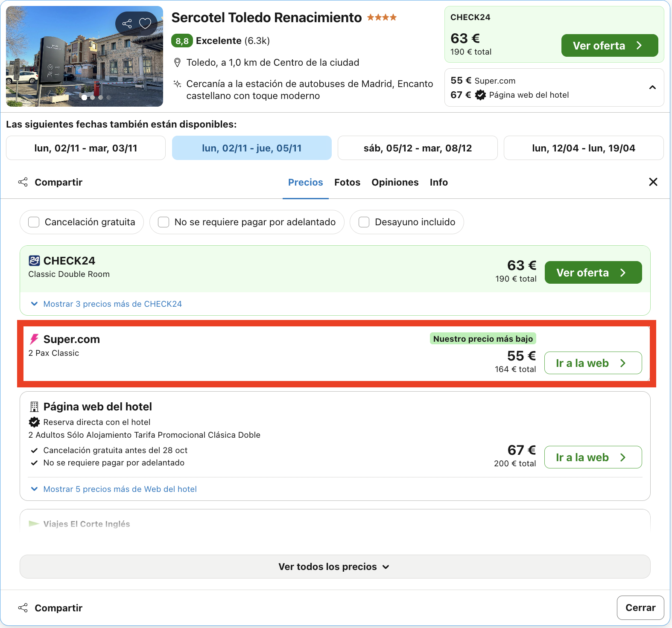
Task: Click Ver oferta in the CHECK24 Classic Double Room row
Action: 593,273
